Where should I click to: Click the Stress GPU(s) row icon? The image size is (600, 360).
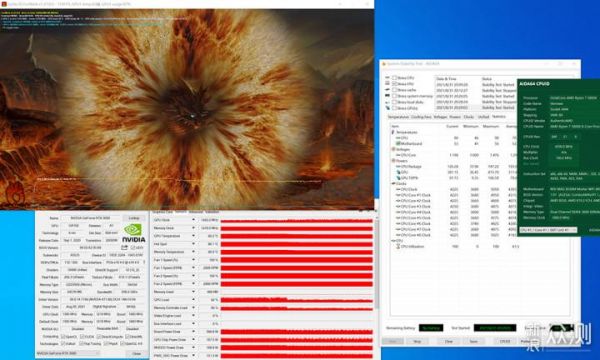[387, 108]
